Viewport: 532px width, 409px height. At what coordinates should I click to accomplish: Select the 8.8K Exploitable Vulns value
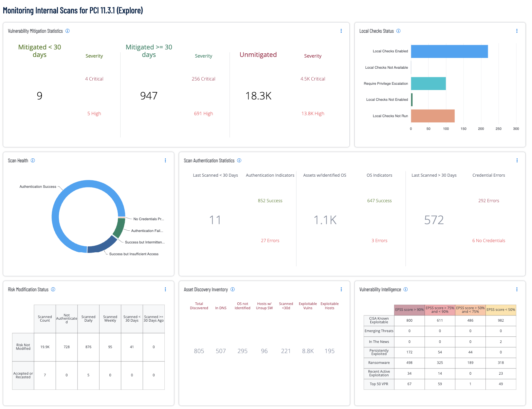click(308, 351)
